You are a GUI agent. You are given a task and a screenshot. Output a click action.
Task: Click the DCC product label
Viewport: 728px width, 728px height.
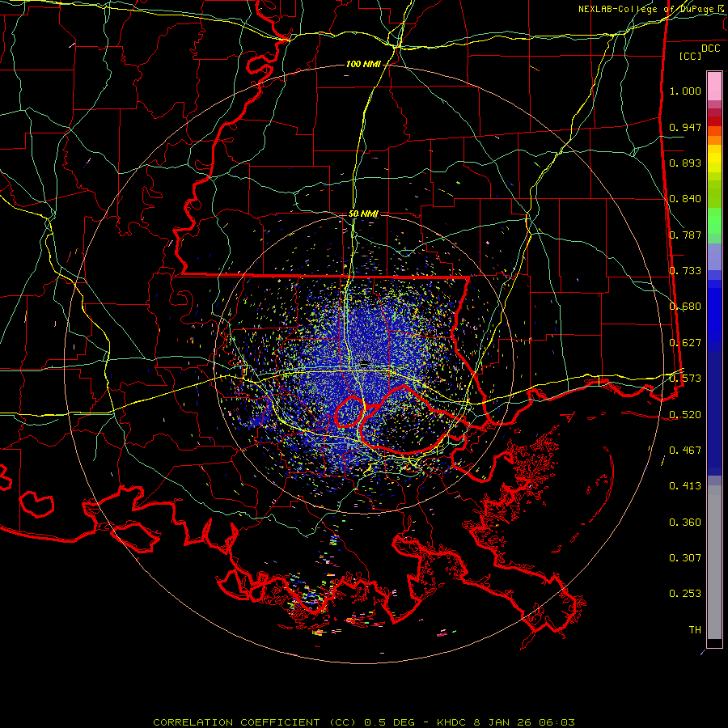coord(710,48)
